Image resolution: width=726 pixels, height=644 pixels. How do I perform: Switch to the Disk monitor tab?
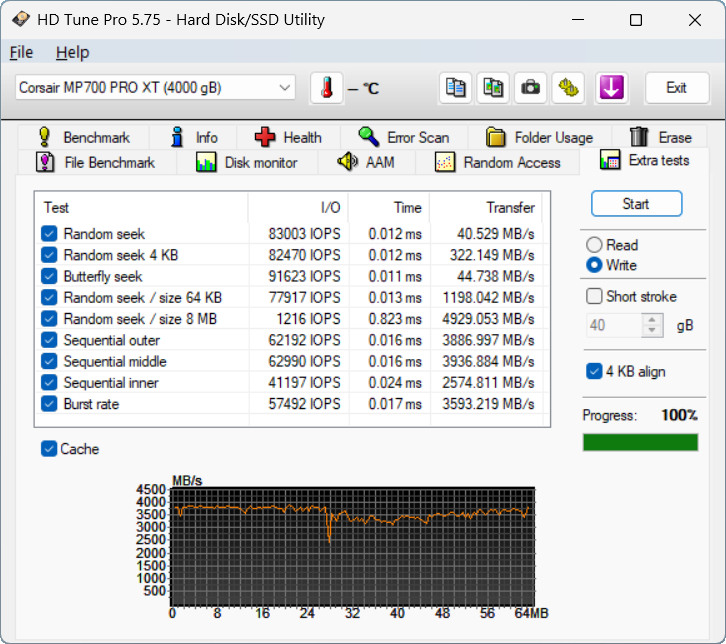(x=247, y=163)
